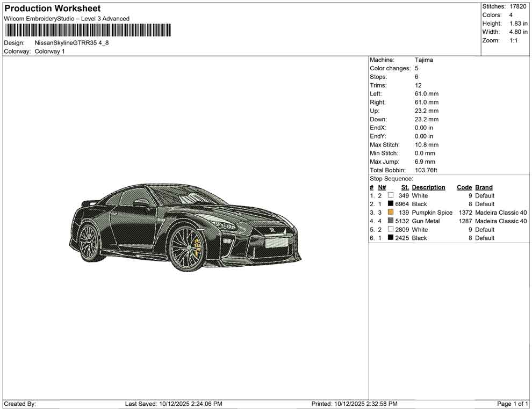Select the Gun Metal gray color swatch
This screenshot has height=409, width=532.
[x=391, y=221]
